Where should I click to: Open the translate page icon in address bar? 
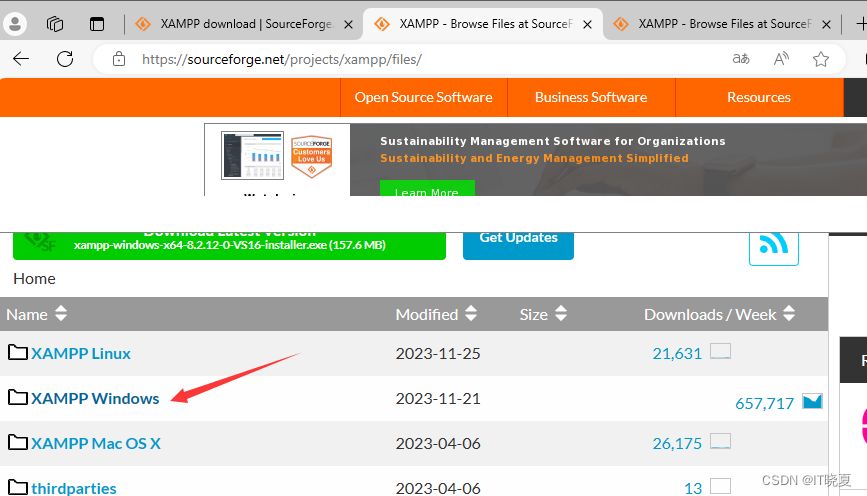tap(741, 59)
